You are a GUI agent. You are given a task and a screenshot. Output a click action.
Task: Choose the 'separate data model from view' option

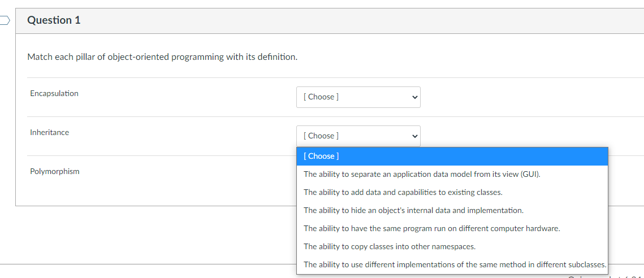[422, 174]
